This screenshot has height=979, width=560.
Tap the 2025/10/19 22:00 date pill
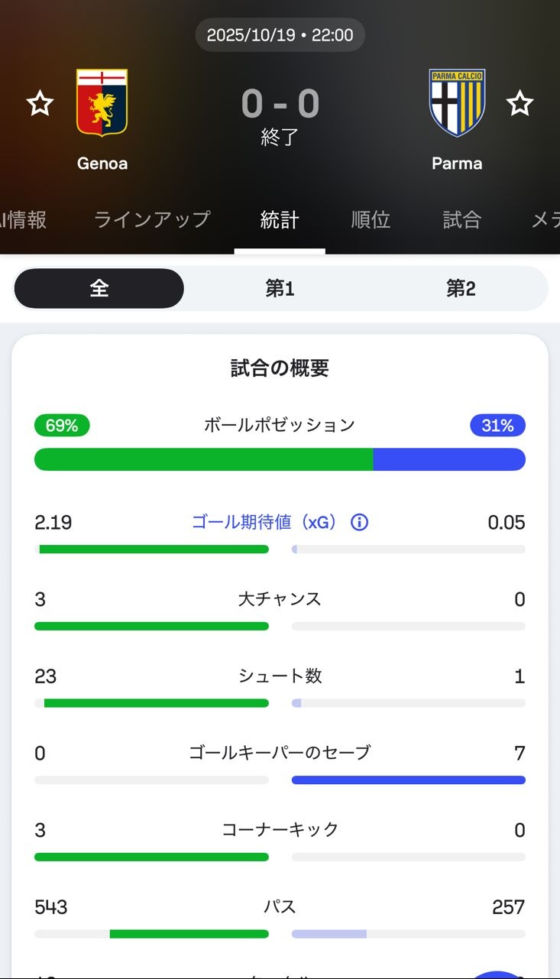(280, 35)
